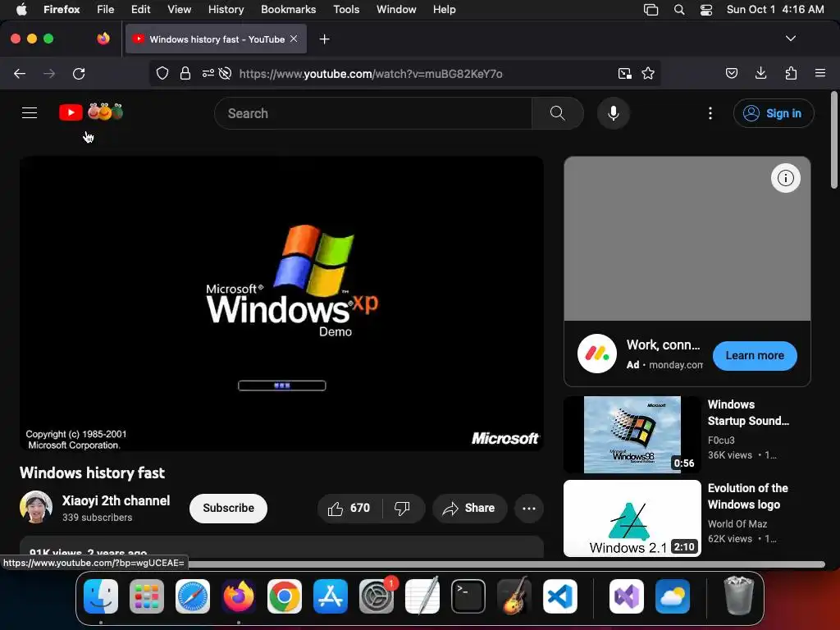Click Xiaoyi channel avatar picture
The image size is (840, 630).
pyautogui.click(x=36, y=507)
